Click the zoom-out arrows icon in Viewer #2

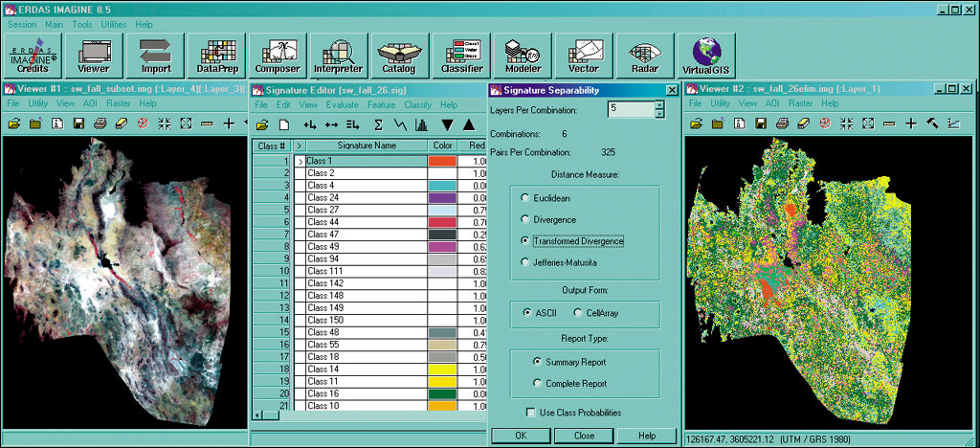point(868,123)
